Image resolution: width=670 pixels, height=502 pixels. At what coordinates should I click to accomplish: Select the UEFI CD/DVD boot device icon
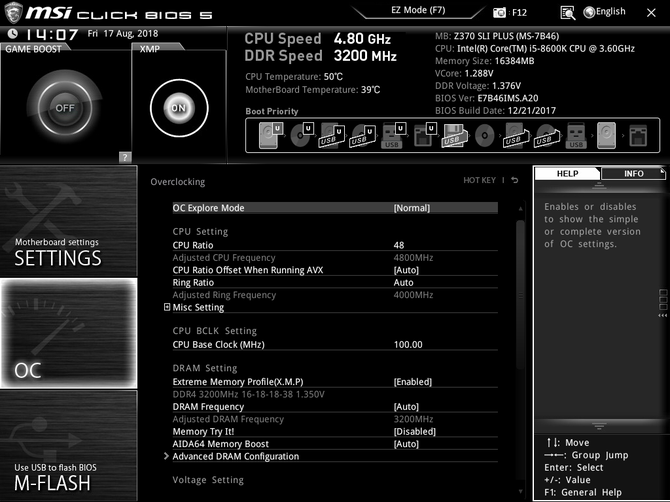(x=302, y=135)
